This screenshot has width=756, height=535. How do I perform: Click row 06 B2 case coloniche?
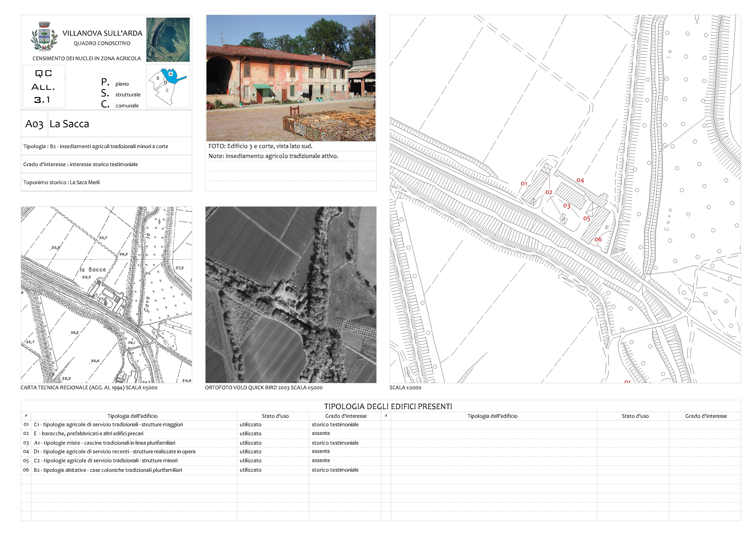pos(108,470)
